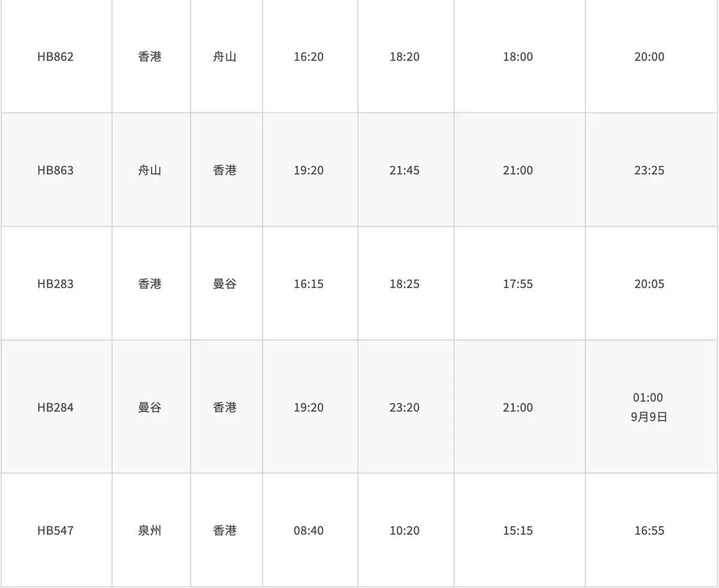Select the 20:00 time cell
Screen dimensions: 719x588
coord(649,57)
